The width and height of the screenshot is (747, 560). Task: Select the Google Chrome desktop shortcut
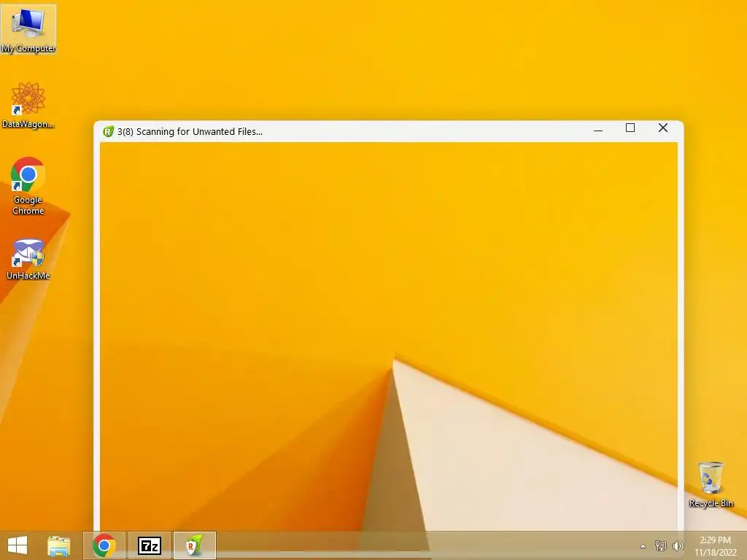coord(28,186)
